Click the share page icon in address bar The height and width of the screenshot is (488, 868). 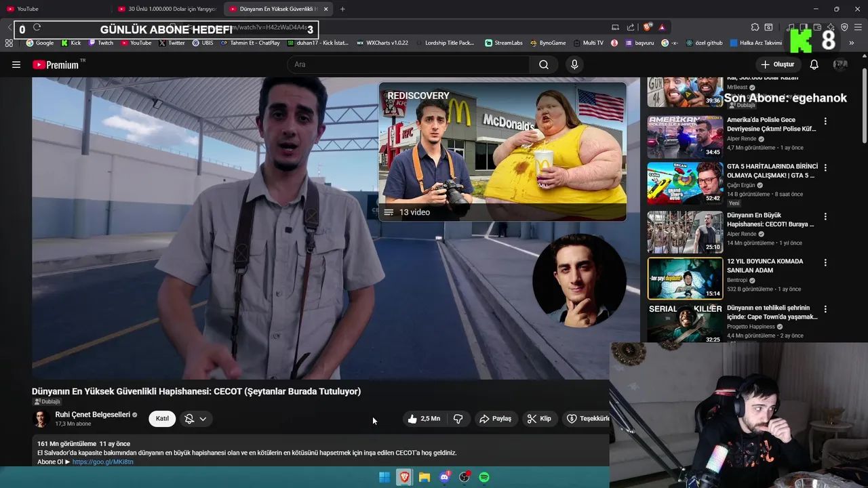pyautogui.click(x=631, y=27)
